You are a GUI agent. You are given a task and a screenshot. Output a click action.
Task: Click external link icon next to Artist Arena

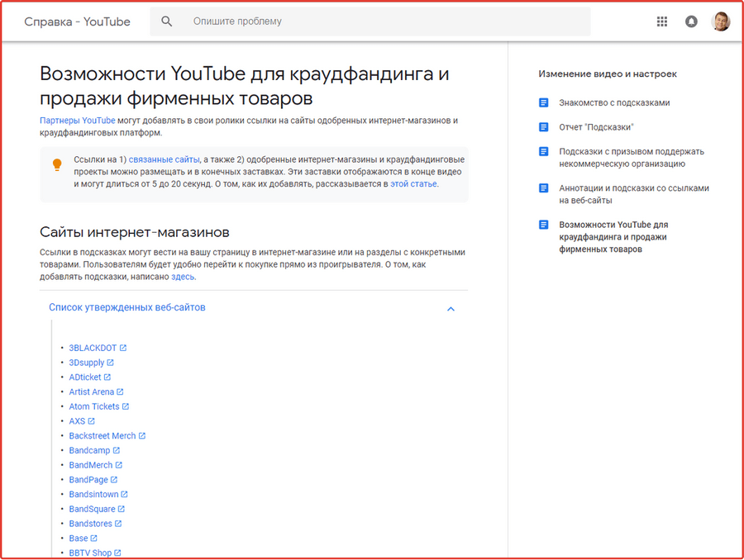pyautogui.click(x=120, y=392)
